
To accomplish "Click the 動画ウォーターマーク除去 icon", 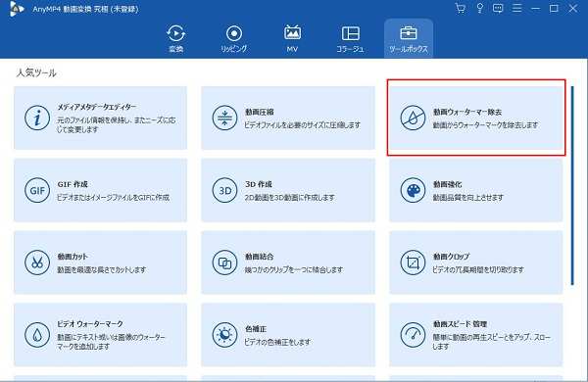I will [413, 118].
